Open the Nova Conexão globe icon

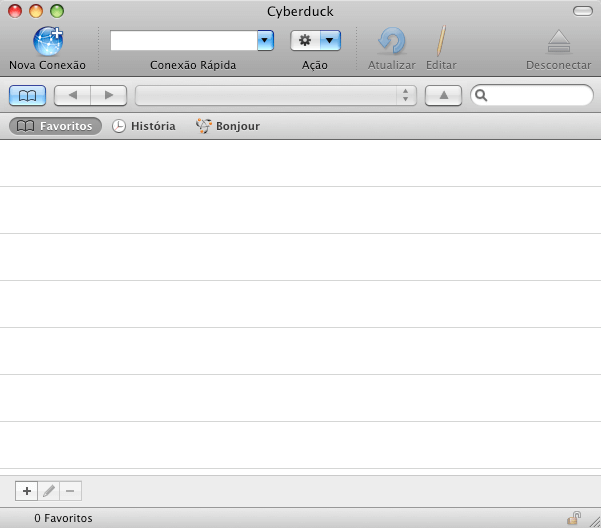[x=48, y=41]
